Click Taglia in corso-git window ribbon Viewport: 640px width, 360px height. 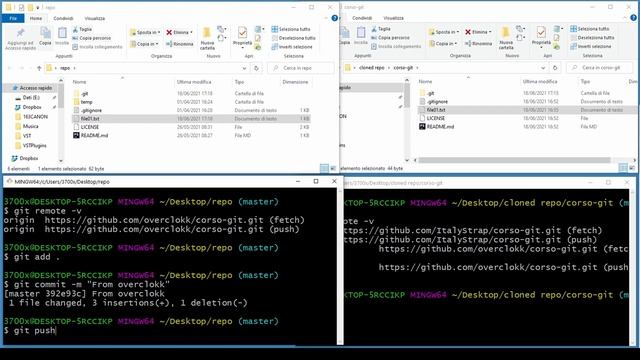pos(381,29)
